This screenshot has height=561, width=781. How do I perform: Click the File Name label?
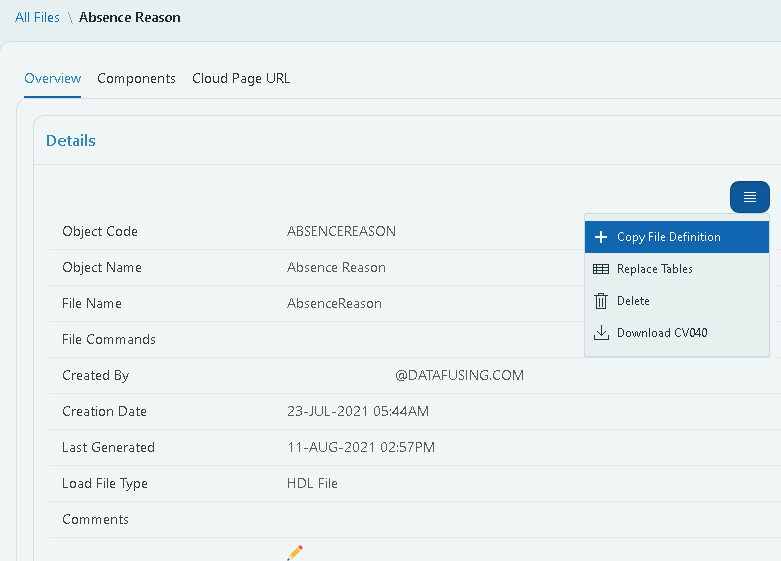[92, 303]
